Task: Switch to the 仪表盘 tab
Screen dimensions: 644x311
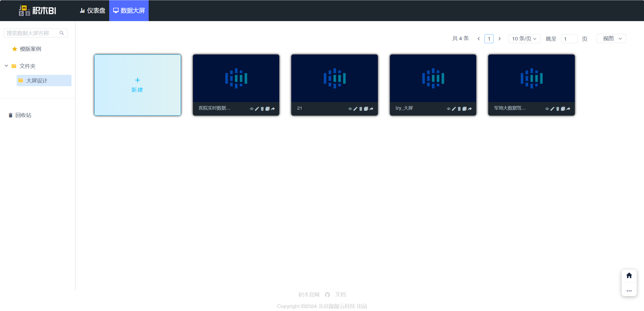Action: [93, 11]
